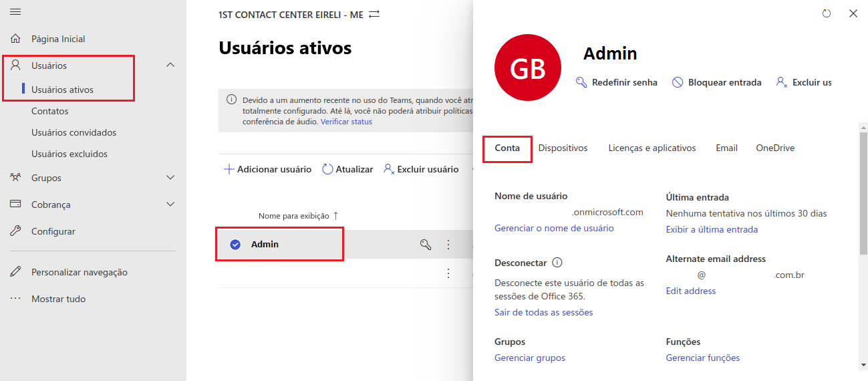
Task: Click the GB avatar circle
Action: point(528,68)
